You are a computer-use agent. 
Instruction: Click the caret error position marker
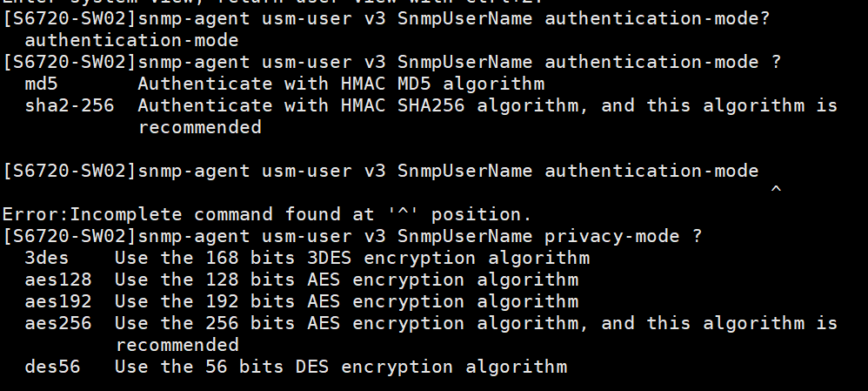pyautogui.click(x=776, y=190)
